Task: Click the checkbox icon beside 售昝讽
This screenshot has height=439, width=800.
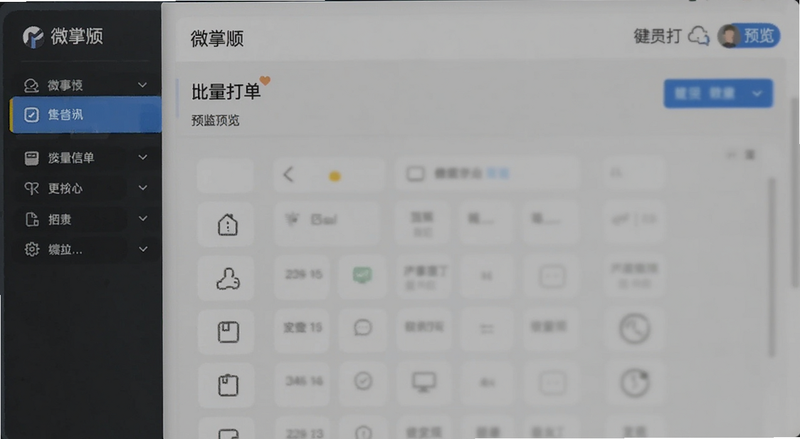Action: 31,115
